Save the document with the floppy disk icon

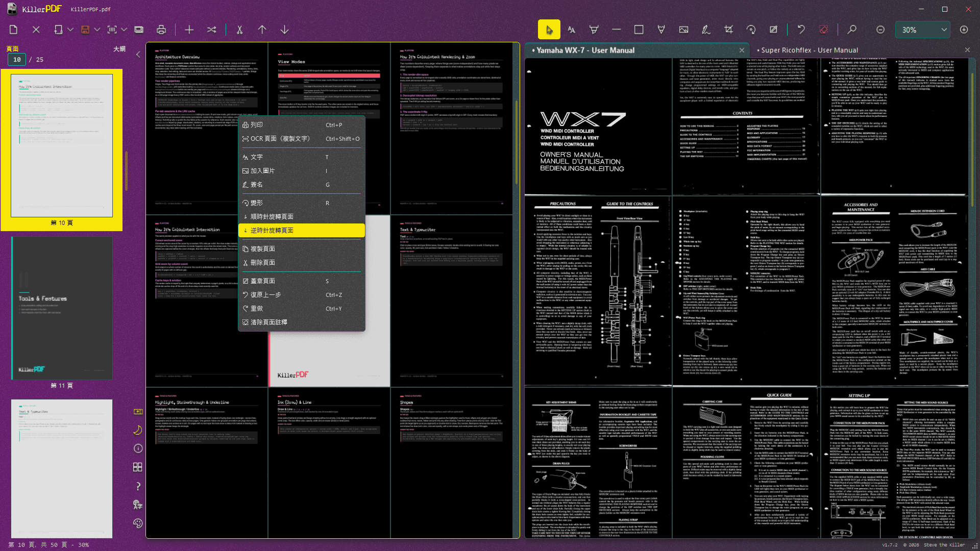tap(85, 30)
